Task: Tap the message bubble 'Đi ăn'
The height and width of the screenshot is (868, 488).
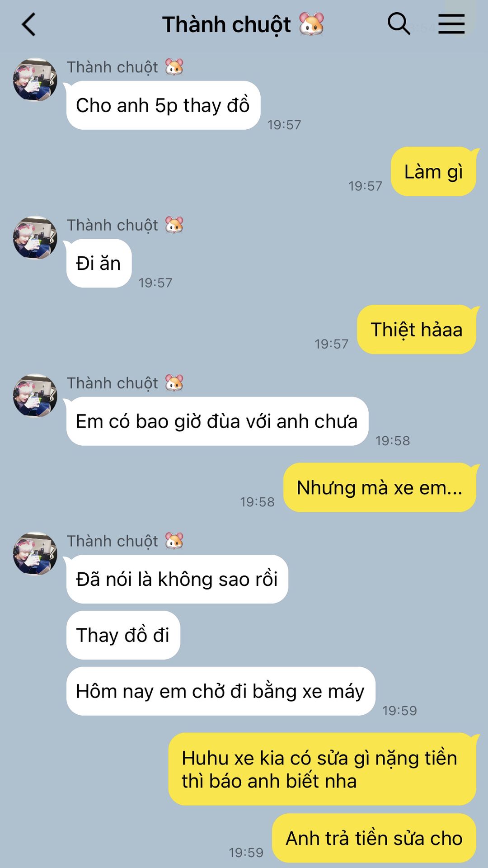Action: point(99,263)
